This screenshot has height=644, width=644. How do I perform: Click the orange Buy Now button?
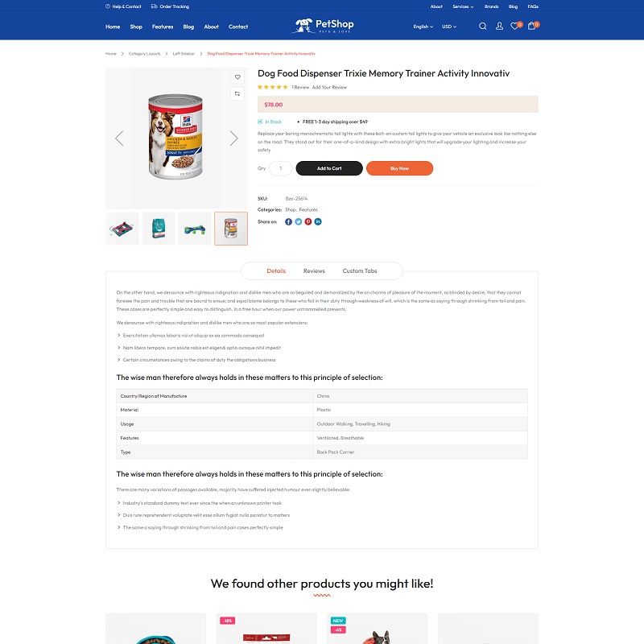tap(399, 168)
